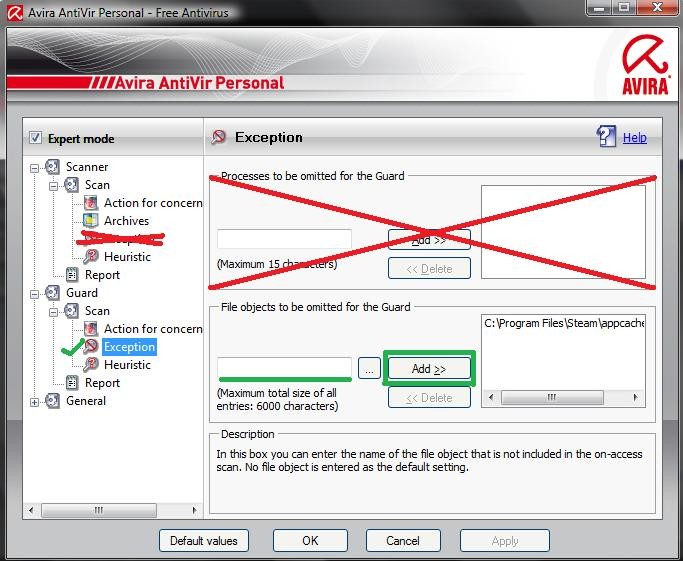Select Archives in the Scanner tree
This screenshot has width=683, height=561.
pyautogui.click(x=126, y=221)
